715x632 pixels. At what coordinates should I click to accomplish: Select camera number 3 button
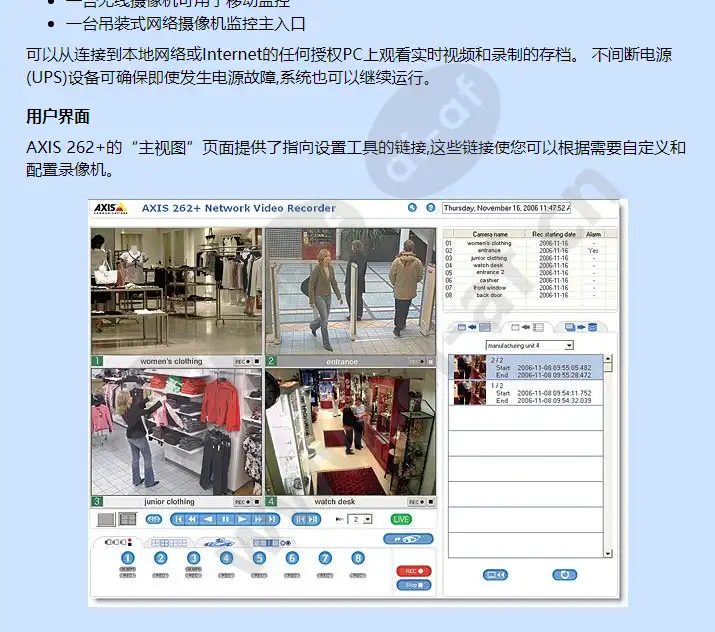coord(193,558)
